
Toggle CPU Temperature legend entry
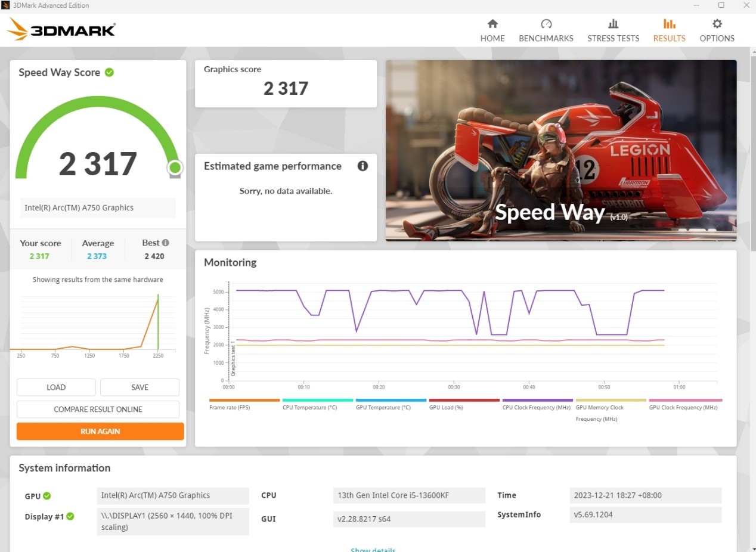318,404
